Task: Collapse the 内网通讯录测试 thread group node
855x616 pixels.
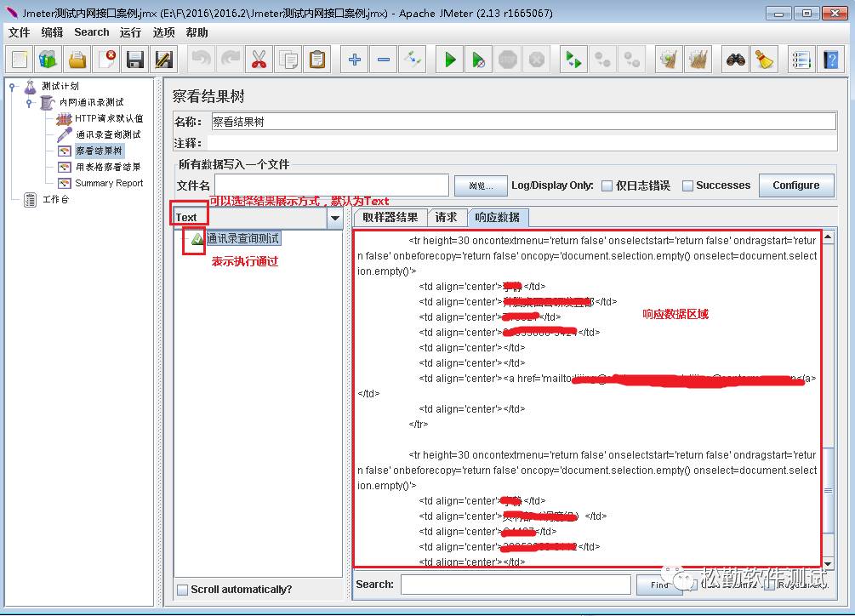Action: (29, 102)
